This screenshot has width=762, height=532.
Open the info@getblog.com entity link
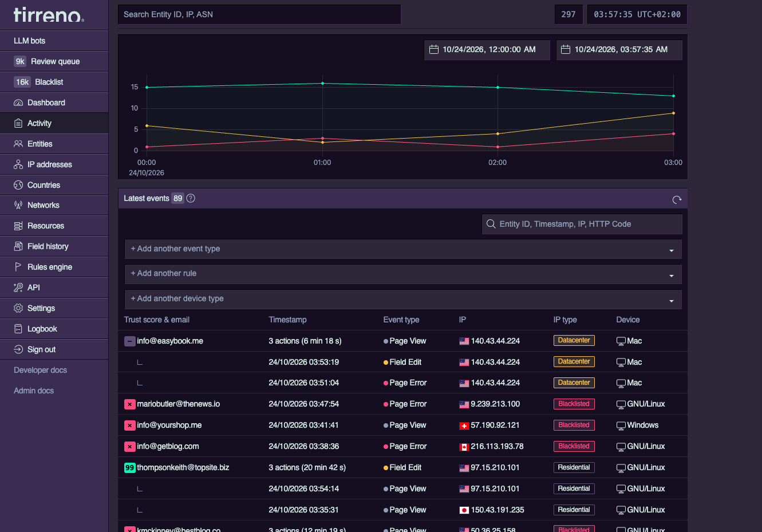(168, 446)
